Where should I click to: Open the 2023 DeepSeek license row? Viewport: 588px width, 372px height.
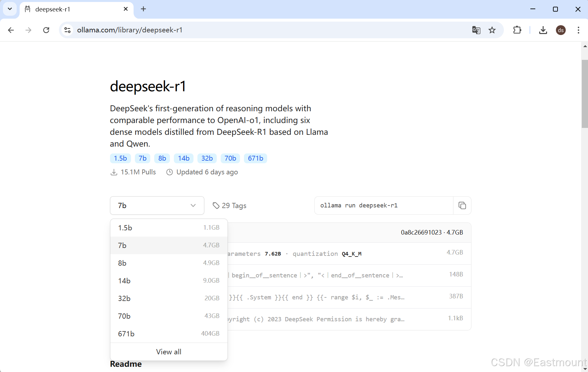point(349,319)
